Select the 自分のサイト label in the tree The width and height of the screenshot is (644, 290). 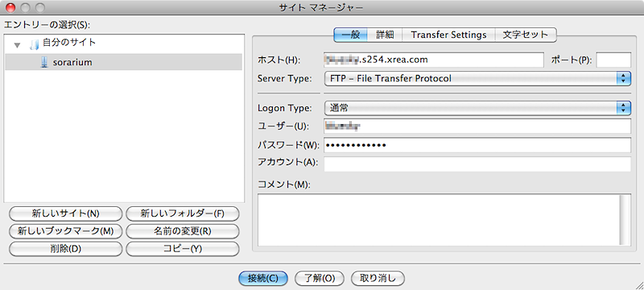[69, 43]
